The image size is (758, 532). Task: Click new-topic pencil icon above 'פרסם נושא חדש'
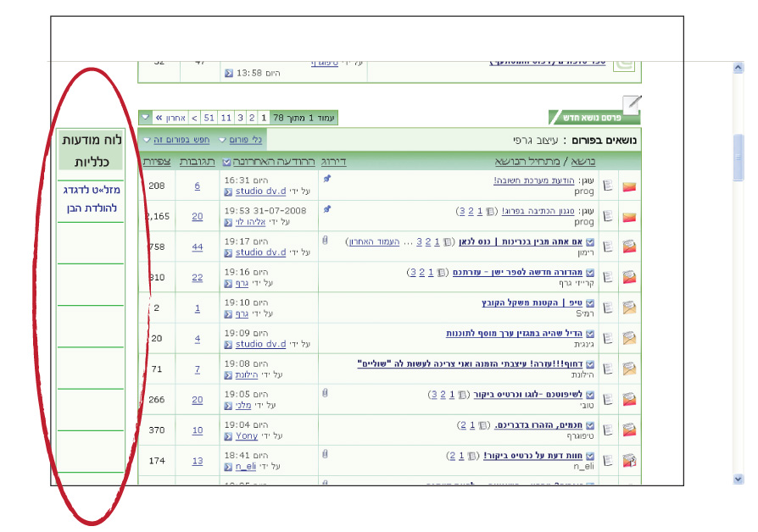coord(632,103)
